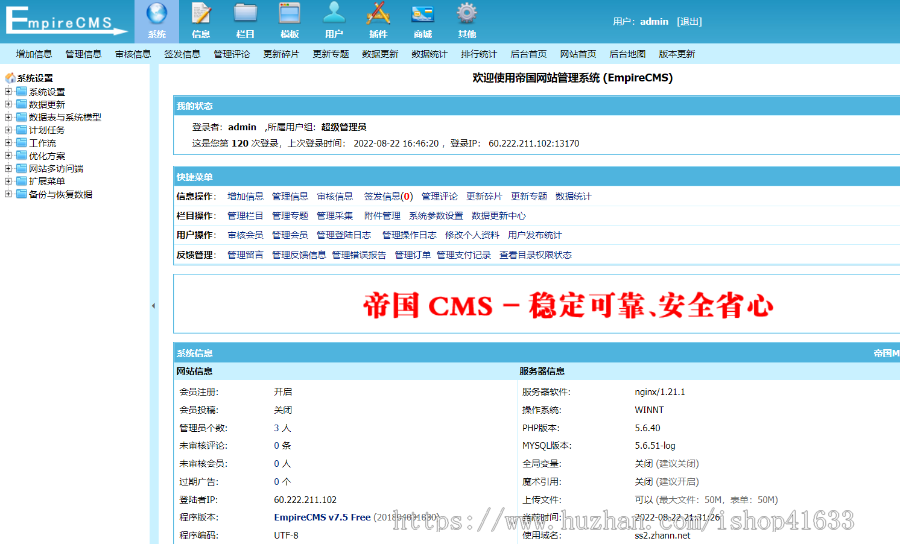Screen dimensions: 900x544
Task: Open the 商城 shop card icon
Action: click(x=422, y=14)
